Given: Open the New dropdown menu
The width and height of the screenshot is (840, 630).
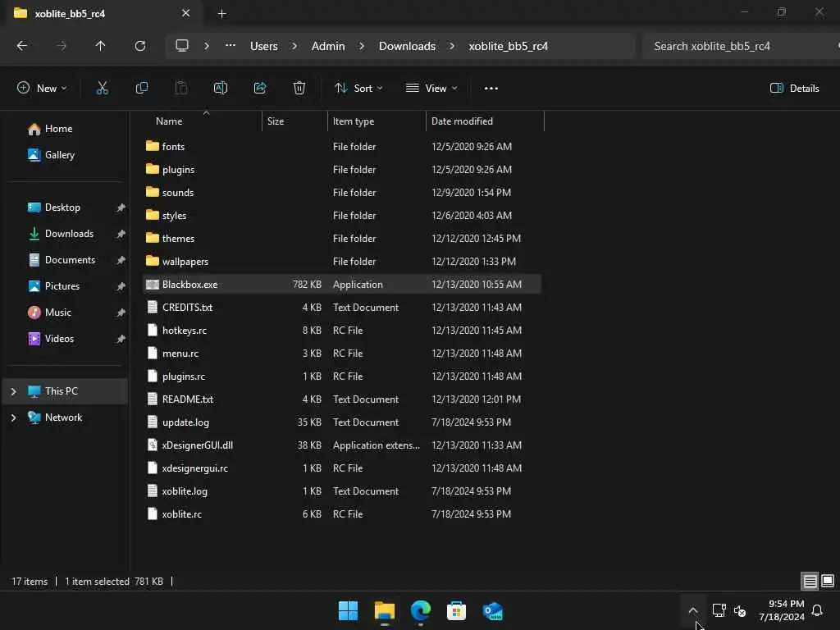Looking at the screenshot, I should point(42,89).
